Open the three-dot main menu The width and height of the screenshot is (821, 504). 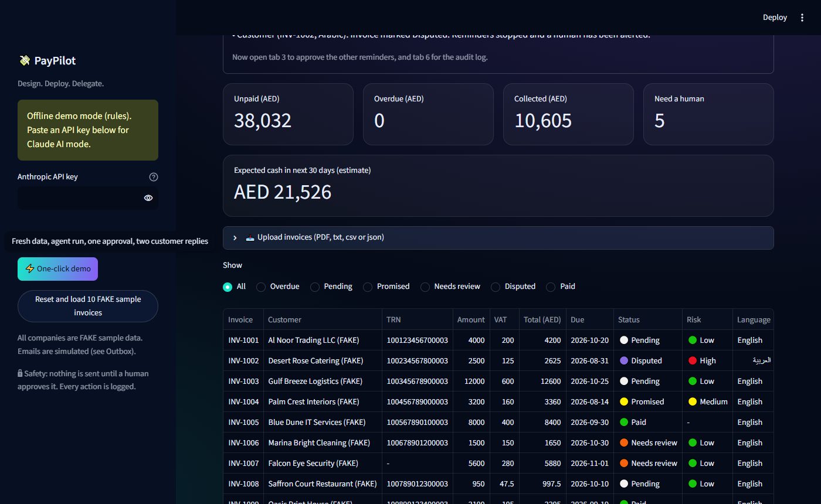(x=802, y=18)
